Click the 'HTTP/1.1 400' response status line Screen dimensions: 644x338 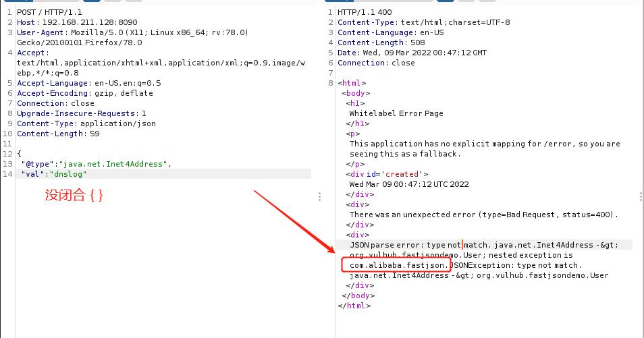coord(365,12)
